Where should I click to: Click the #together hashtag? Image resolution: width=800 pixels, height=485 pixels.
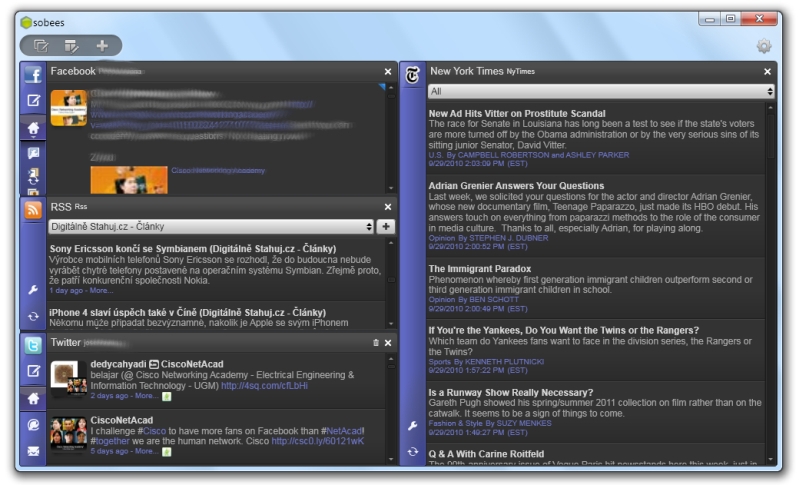pyautogui.click(x=110, y=441)
